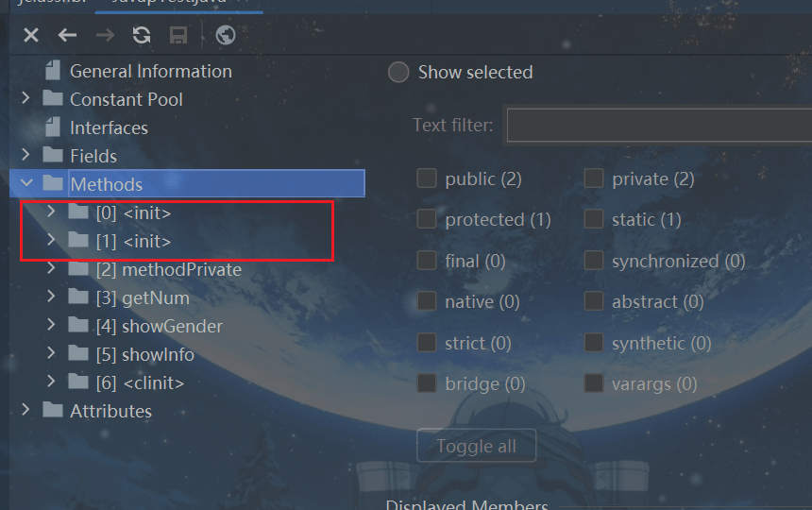Select the General Information node
The height and width of the screenshot is (510, 812).
[150, 71]
